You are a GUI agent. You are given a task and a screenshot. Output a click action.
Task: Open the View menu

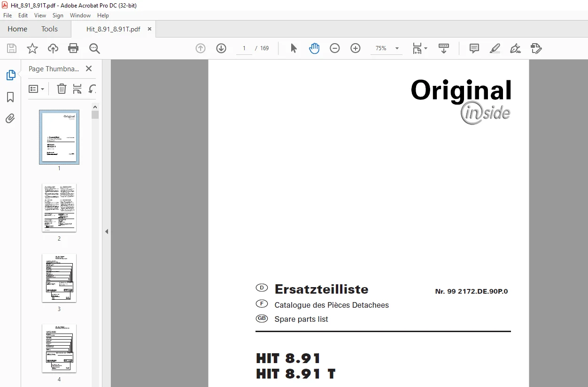point(40,15)
